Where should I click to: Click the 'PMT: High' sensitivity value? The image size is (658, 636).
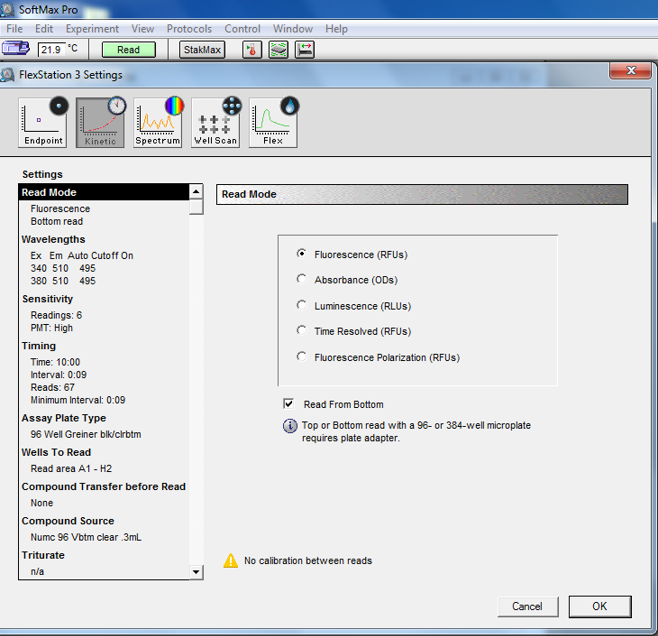pyautogui.click(x=52, y=328)
